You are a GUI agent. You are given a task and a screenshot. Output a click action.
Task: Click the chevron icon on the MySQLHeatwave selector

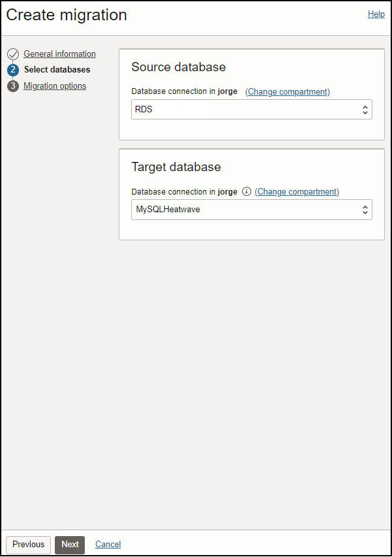[365, 210]
